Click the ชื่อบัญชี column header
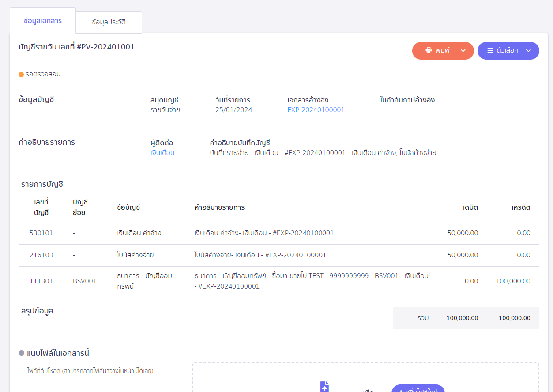 128,207
